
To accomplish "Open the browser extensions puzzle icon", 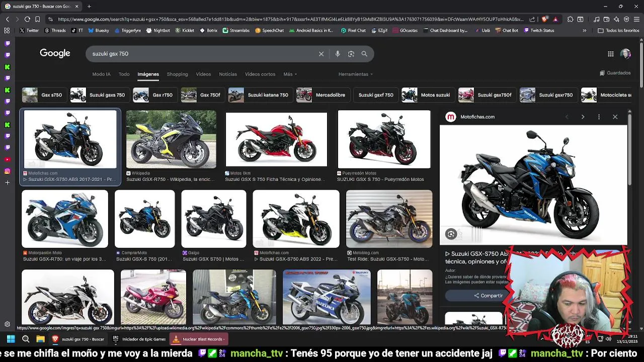I will tap(570, 19).
